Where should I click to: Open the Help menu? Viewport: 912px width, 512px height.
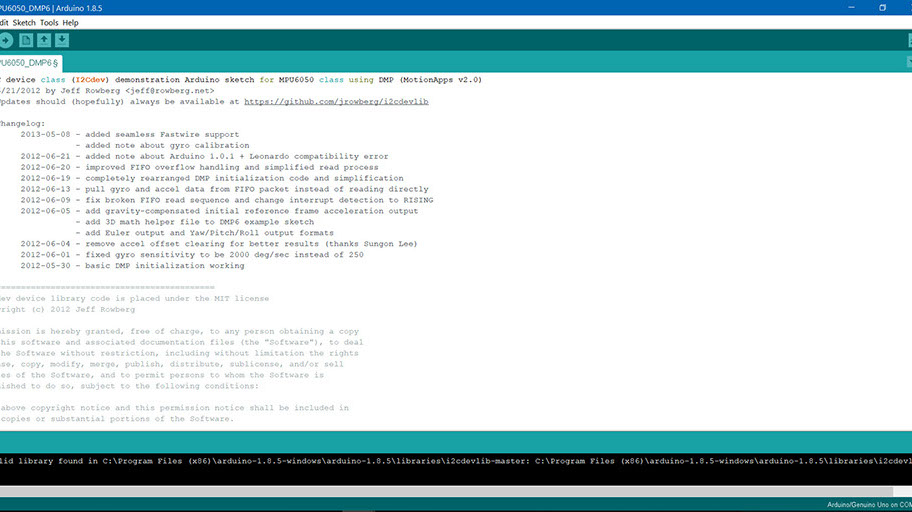(70, 22)
